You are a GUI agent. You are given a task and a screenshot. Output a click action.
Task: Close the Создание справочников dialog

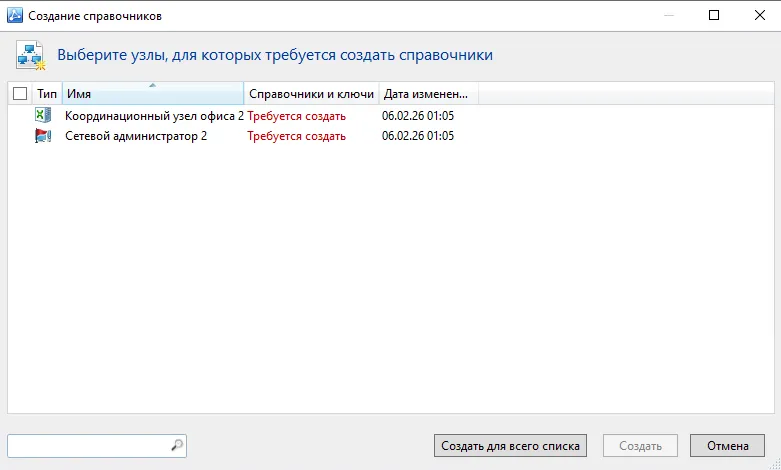click(x=760, y=15)
